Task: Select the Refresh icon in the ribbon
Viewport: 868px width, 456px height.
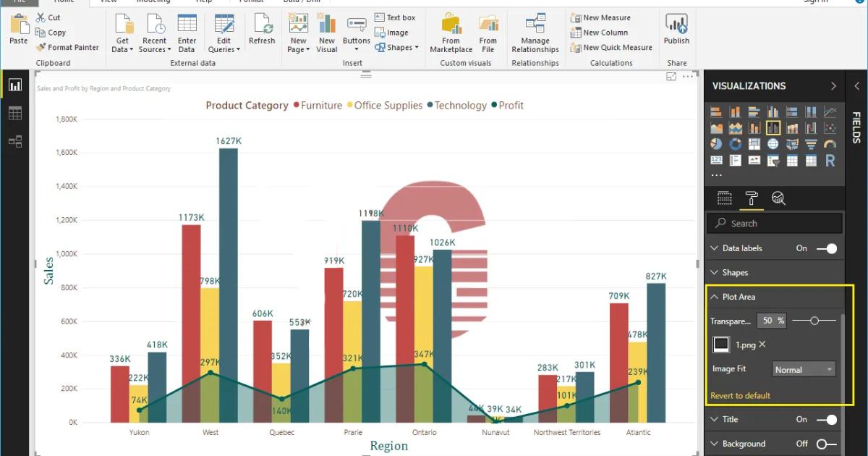Action: [x=262, y=29]
